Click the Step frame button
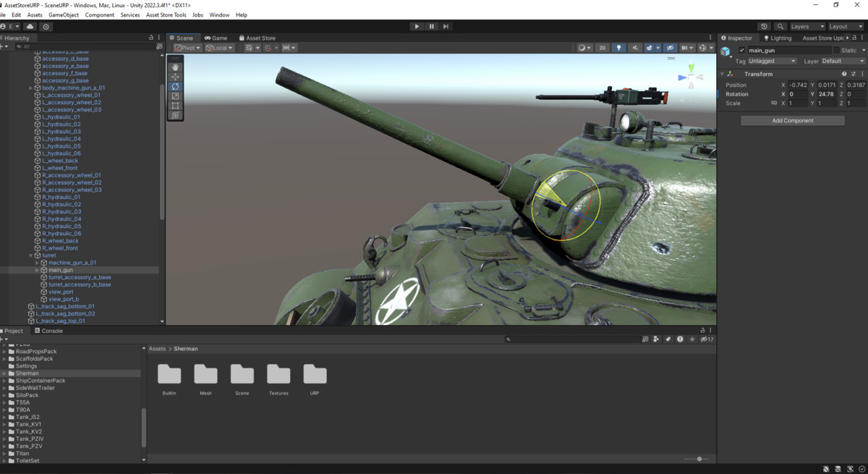Screen dimensions: 868x474 click(446, 26)
